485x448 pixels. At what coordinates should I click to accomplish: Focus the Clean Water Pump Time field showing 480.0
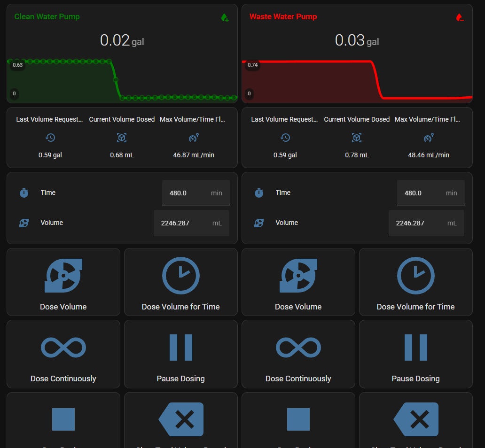[196, 193]
